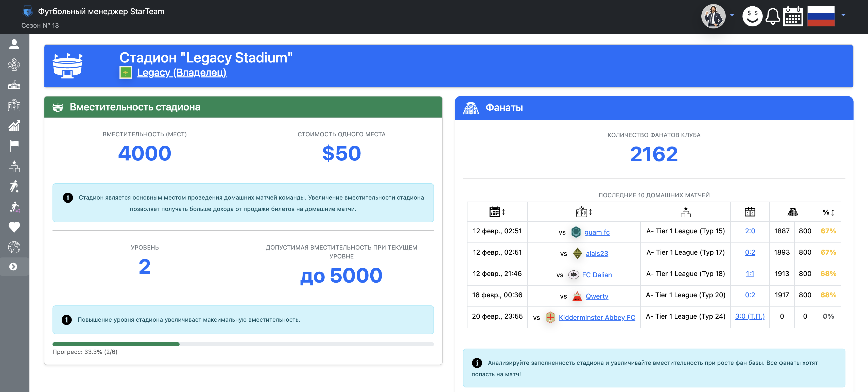The image size is (868, 392).
Task: Open the tactics board sidebar icon
Action: (x=14, y=105)
